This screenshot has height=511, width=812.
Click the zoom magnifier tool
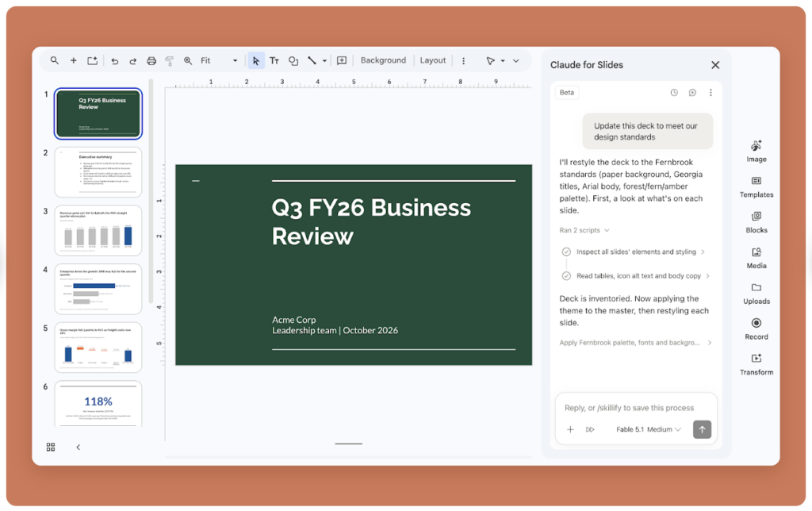point(187,60)
